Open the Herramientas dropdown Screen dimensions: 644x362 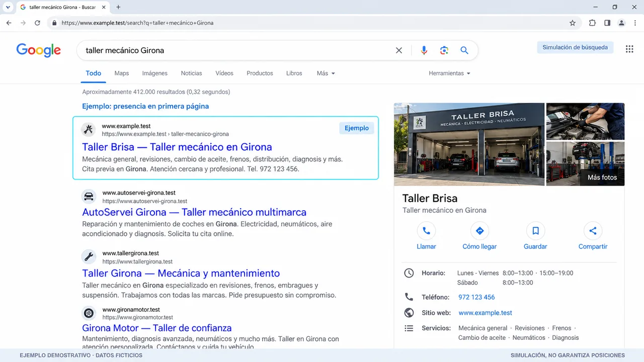tap(449, 73)
